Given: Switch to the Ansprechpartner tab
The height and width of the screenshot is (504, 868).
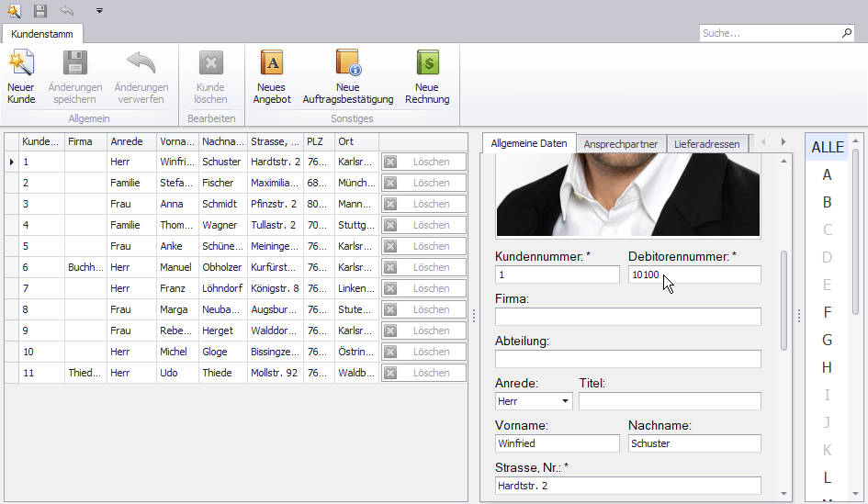Looking at the screenshot, I should click(621, 144).
